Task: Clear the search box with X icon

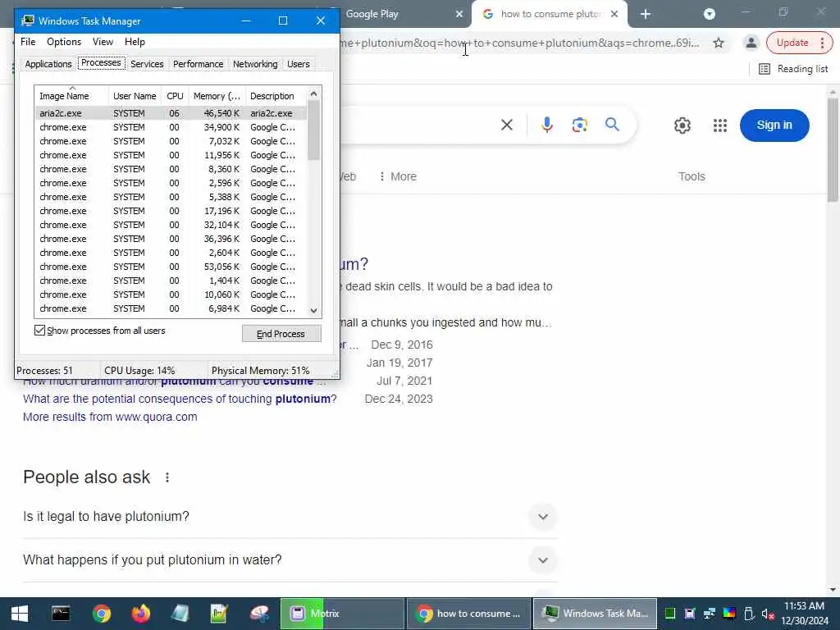Action: click(x=506, y=125)
